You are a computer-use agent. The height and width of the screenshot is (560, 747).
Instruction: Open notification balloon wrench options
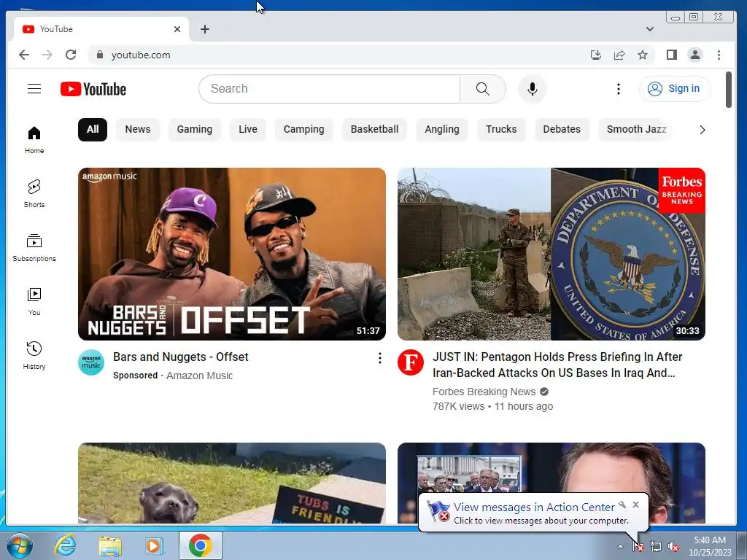click(x=622, y=505)
